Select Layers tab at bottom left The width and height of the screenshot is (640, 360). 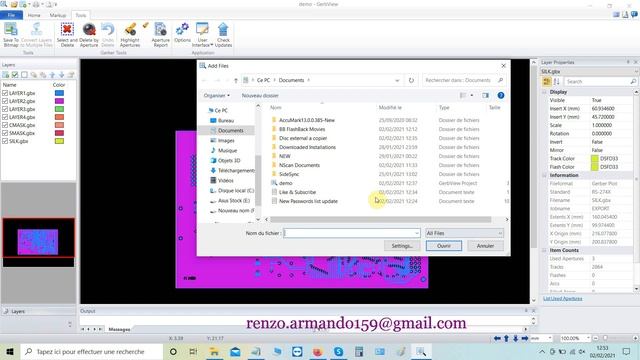coord(18,311)
